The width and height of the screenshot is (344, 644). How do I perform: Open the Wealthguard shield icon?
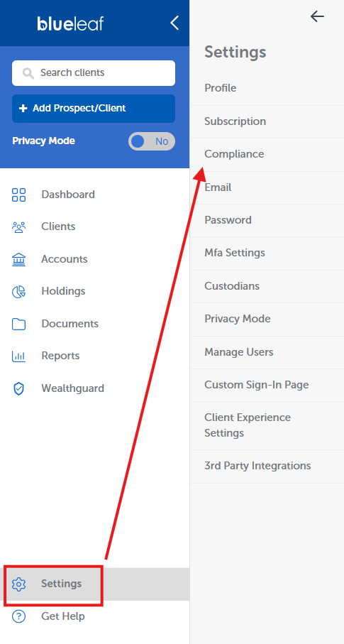19,388
